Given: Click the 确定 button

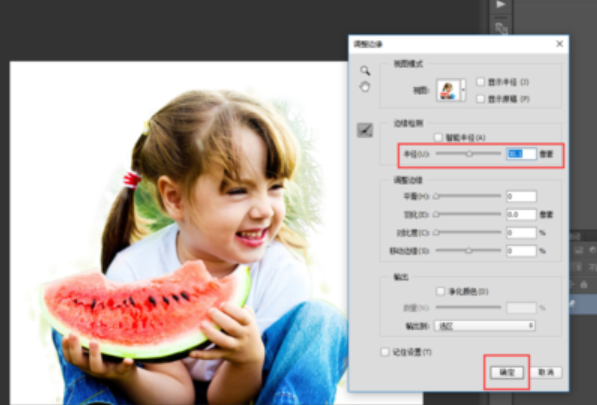Looking at the screenshot, I should [x=507, y=372].
